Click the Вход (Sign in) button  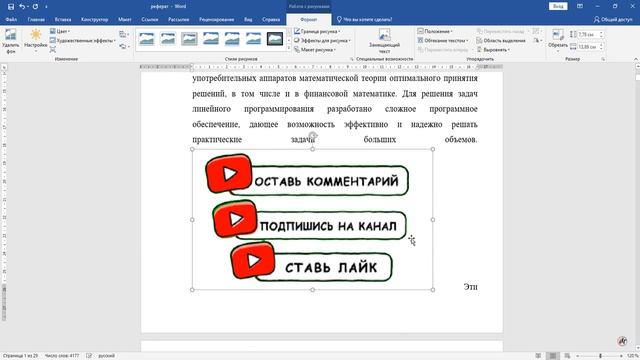point(558,7)
